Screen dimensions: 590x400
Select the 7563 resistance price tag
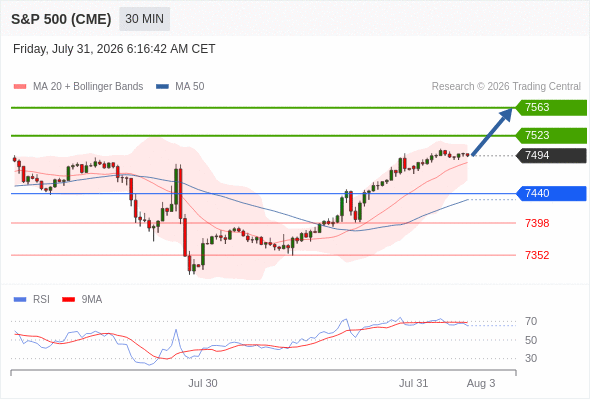click(551, 108)
